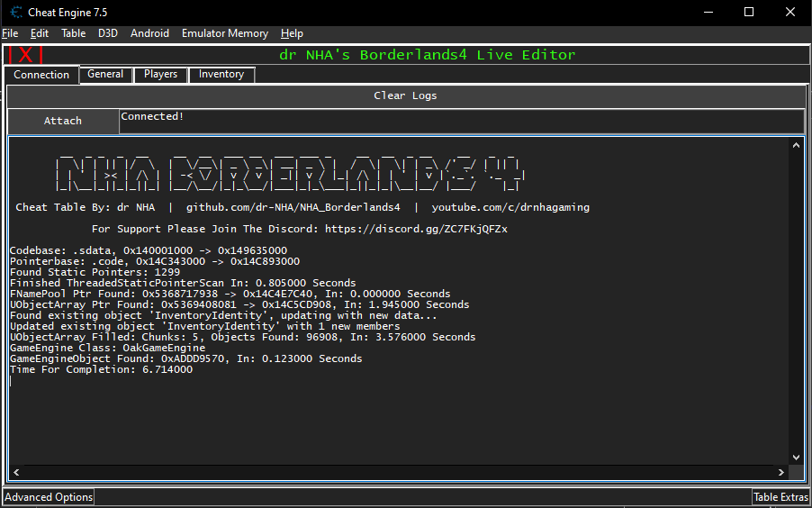Screen dimensions: 812x508
Task: Click the 'UObjectArray Filled: Chunks: 5' line
Action: pyautogui.click(x=242, y=338)
